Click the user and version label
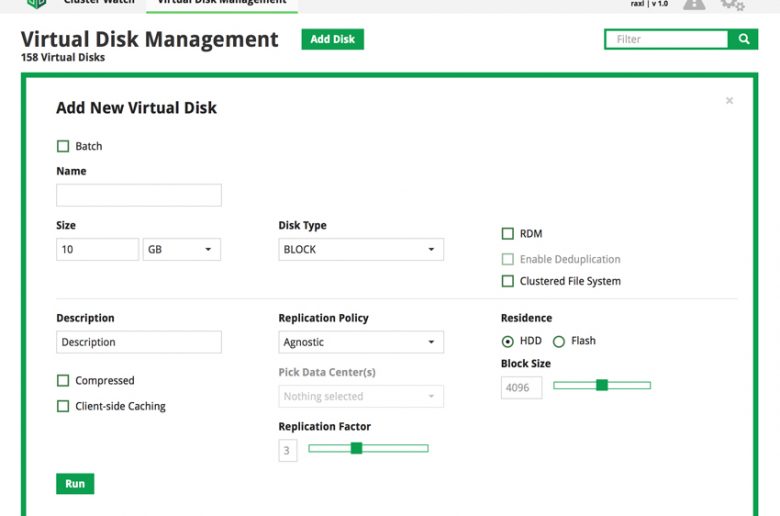780x516 pixels. tap(649, 3)
